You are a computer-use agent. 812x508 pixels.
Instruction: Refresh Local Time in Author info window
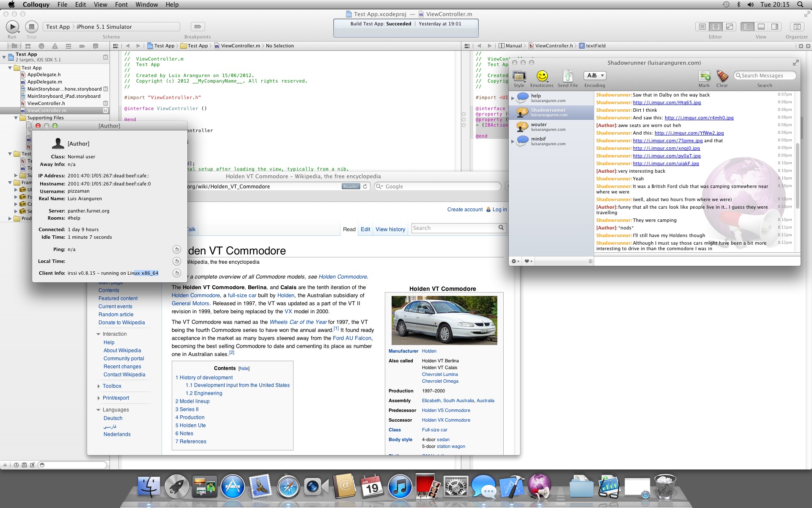click(x=177, y=261)
